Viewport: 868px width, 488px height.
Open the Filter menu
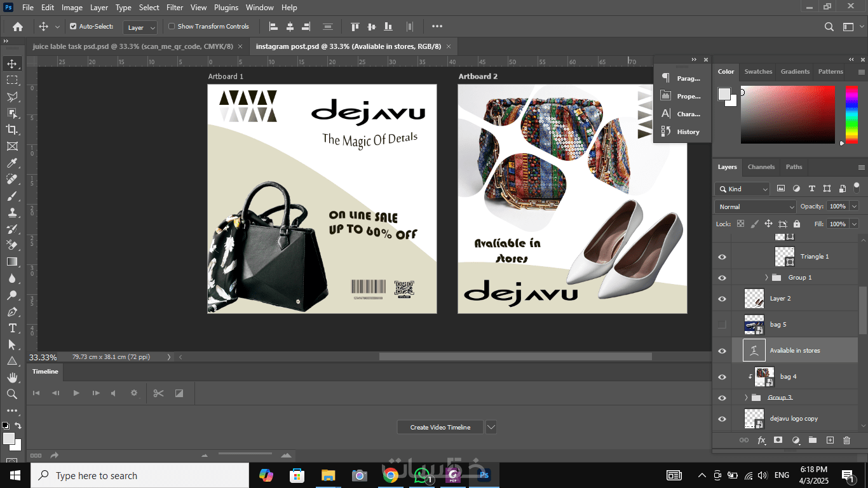pos(174,8)
